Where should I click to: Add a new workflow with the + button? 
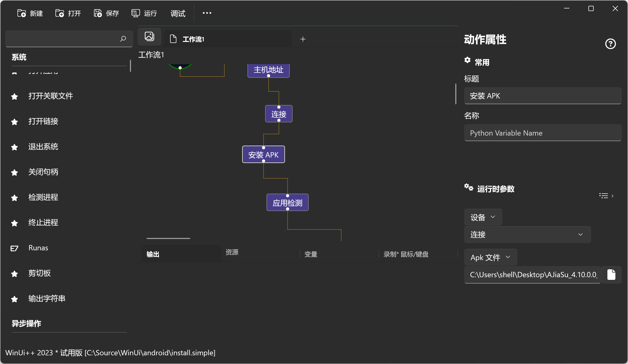tap(303, 39)
